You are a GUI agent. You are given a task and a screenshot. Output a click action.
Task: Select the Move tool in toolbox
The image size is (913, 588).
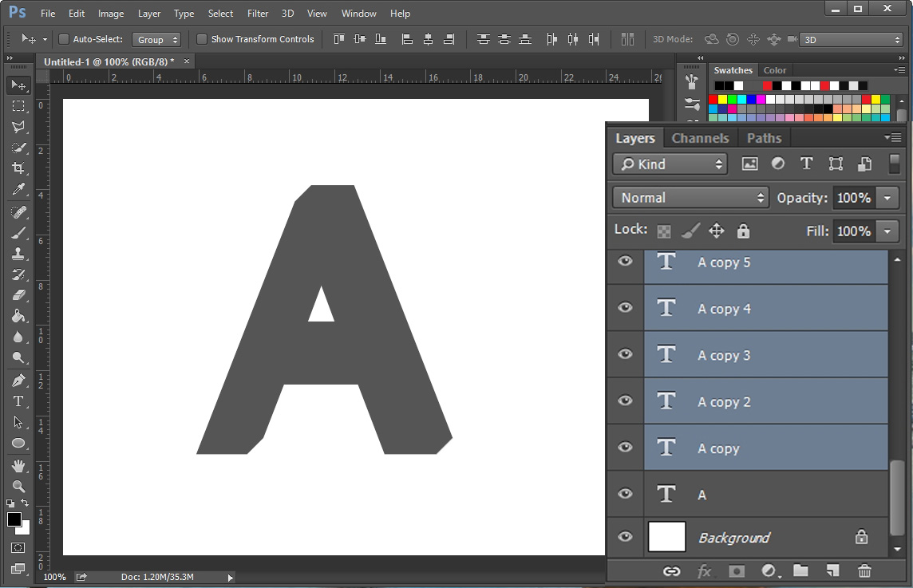tap(18, 85)
